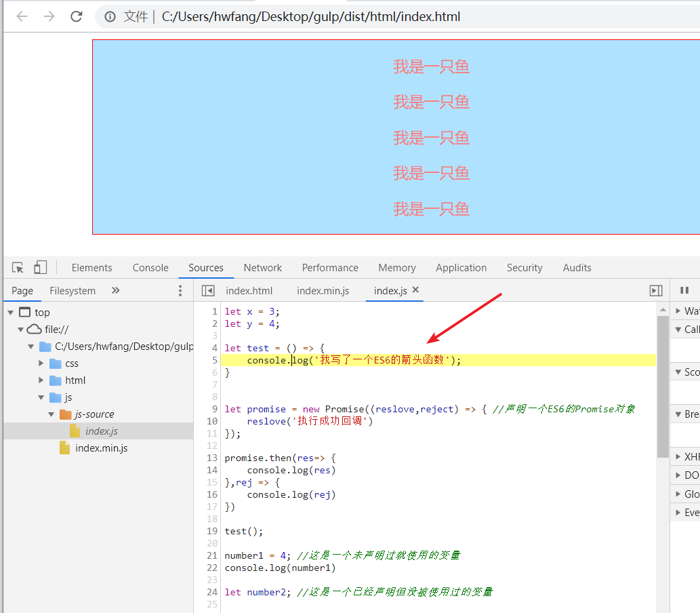Image resolution: width=700 pixels, height=613 pixels.
Task: Hide the navigator sidebar
Action: pyautogui.click(x=208, y=291)
